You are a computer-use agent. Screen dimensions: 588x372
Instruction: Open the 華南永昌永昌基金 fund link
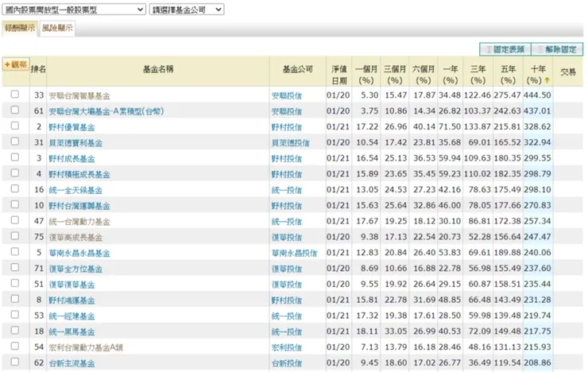pos(79,253)
